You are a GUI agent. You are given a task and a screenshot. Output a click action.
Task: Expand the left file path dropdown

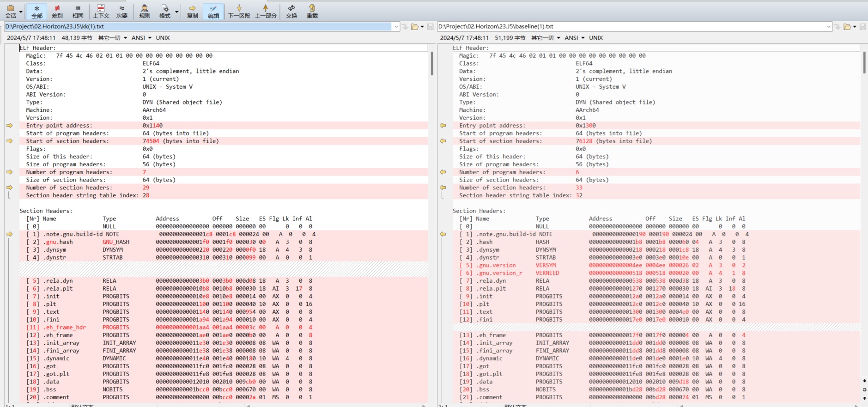coord(396,27)
